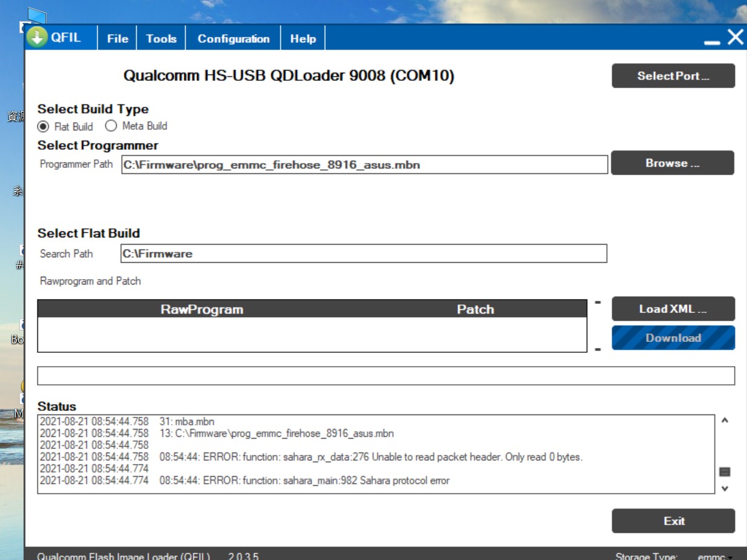Select the Flat Build radio button
Screen dimensions: 747x560
click(x=43, y=127)
